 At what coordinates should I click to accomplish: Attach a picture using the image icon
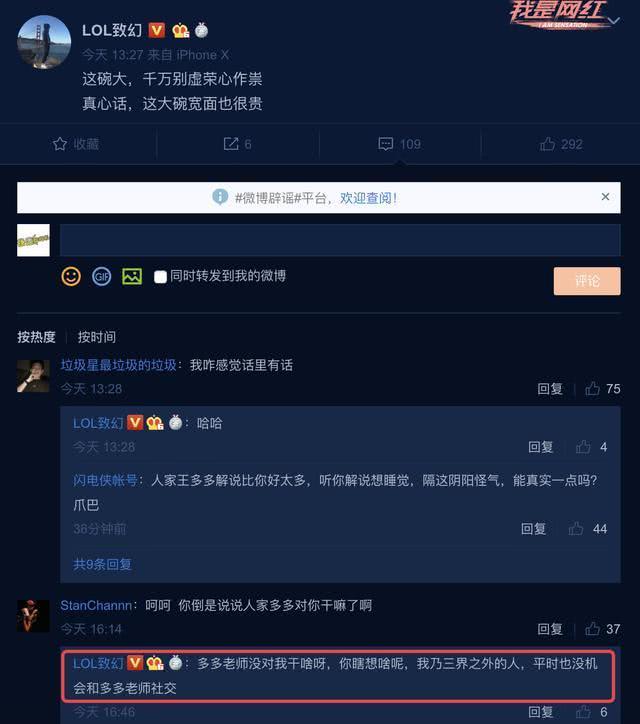coord(132,277)
